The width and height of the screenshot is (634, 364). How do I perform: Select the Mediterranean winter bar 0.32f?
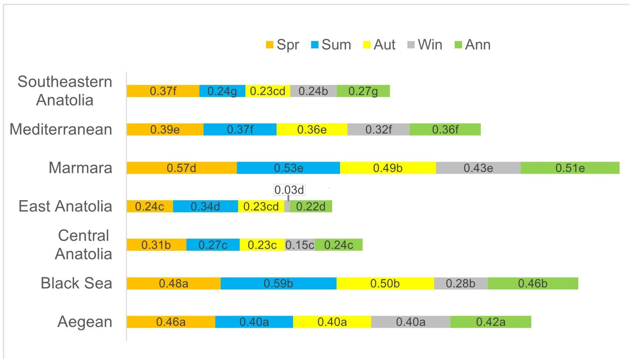coord(378,129)
